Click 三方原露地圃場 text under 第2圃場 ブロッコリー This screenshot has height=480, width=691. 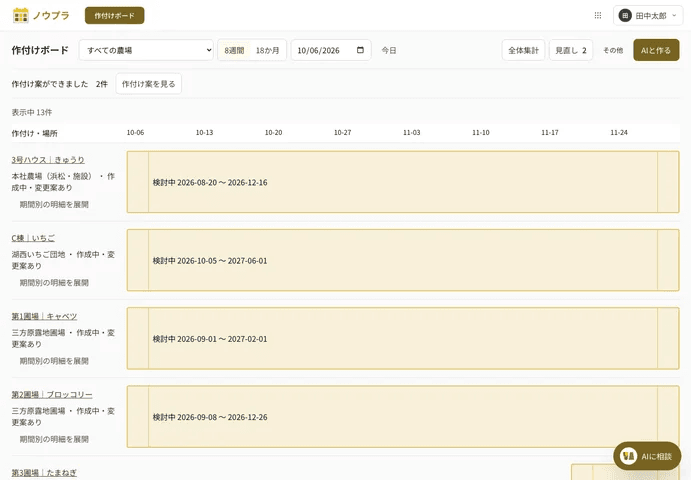tap(38, 411)
